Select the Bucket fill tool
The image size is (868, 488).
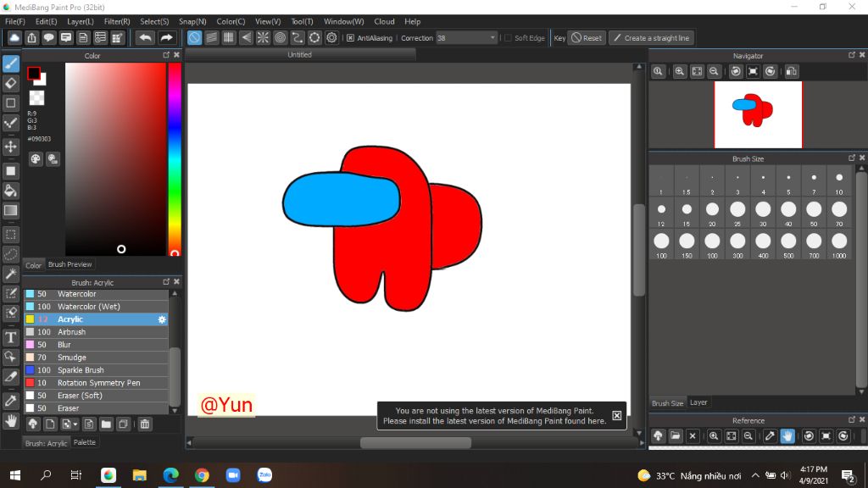click(x=10, y=191)
